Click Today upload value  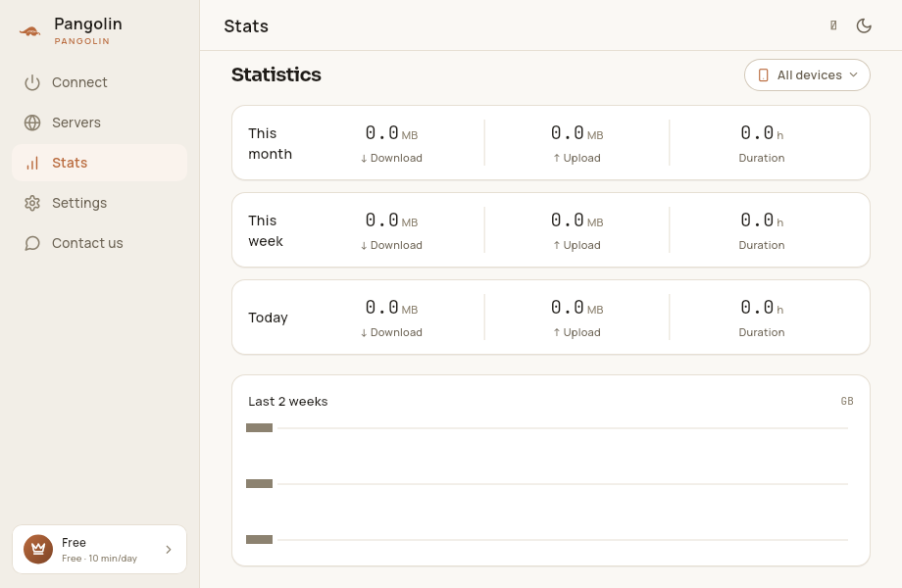coord(576,308)
